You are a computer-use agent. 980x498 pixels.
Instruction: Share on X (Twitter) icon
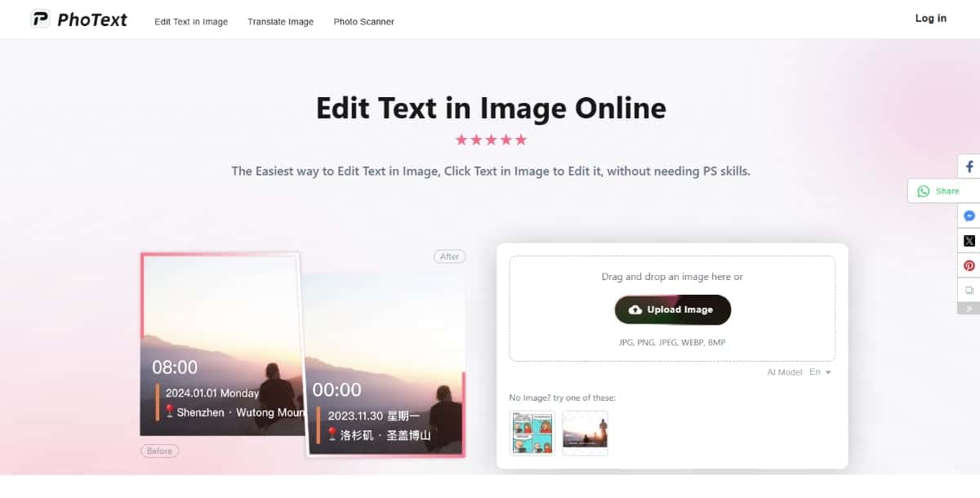969,241
